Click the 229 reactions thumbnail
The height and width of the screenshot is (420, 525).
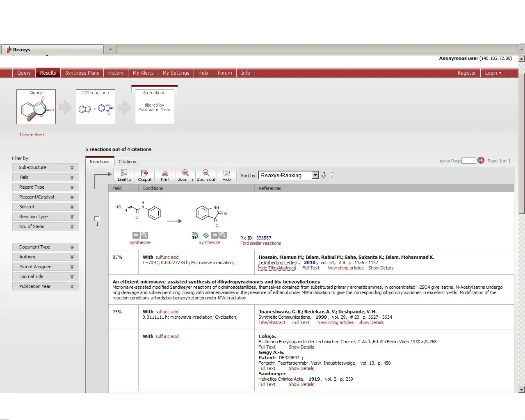tap(95, 107)
